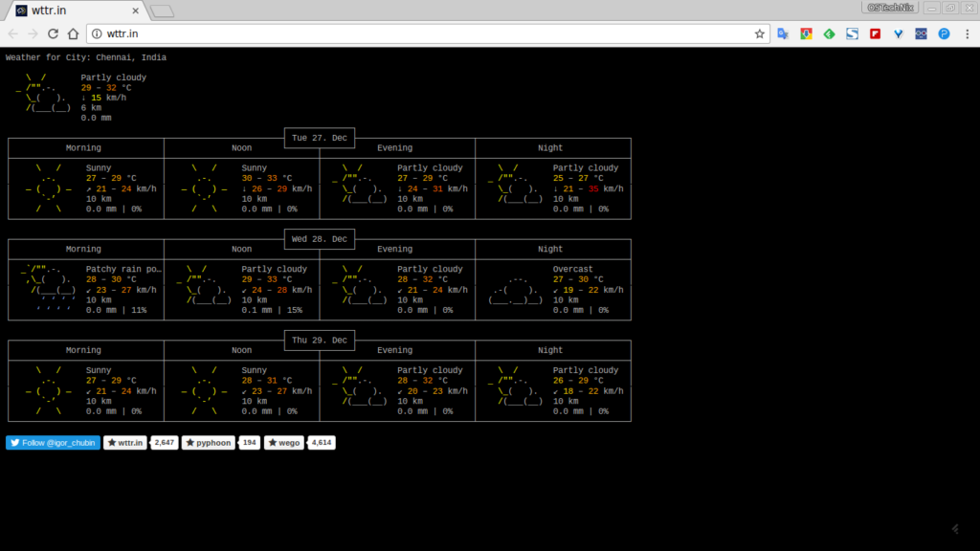The height and width of the screenshot is (551, 980).
Task: Star the wttr.in GitHub repository
Action: tap(125, 443)
